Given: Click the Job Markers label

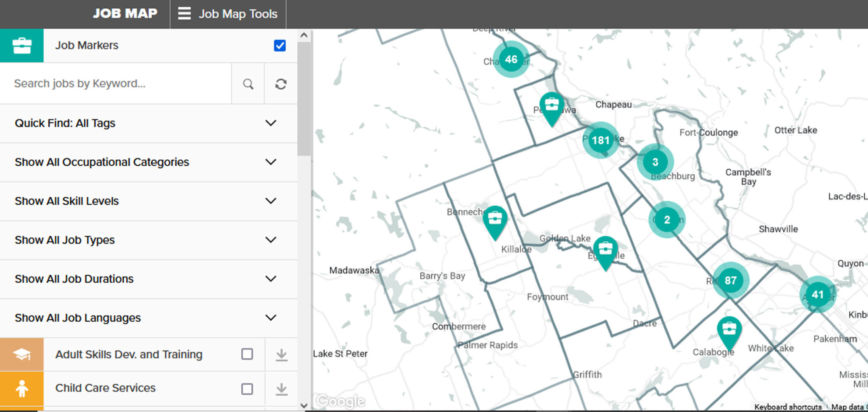Looking at the screenshot, I should pyautogui.click(x=87, y=45).
